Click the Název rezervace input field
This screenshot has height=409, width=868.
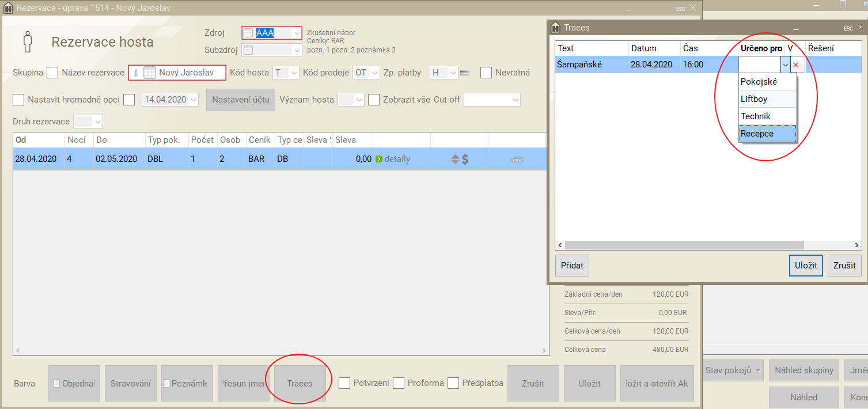click(189, 73)
